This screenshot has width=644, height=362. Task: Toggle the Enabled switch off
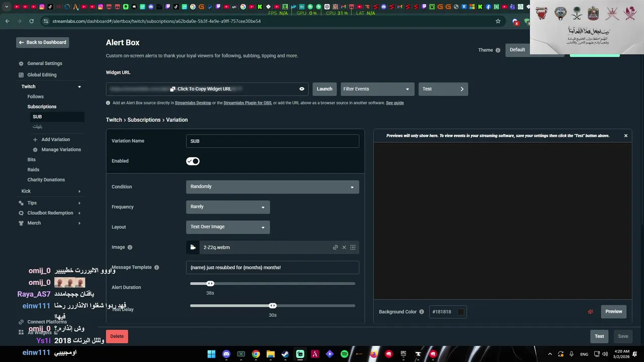193,161
